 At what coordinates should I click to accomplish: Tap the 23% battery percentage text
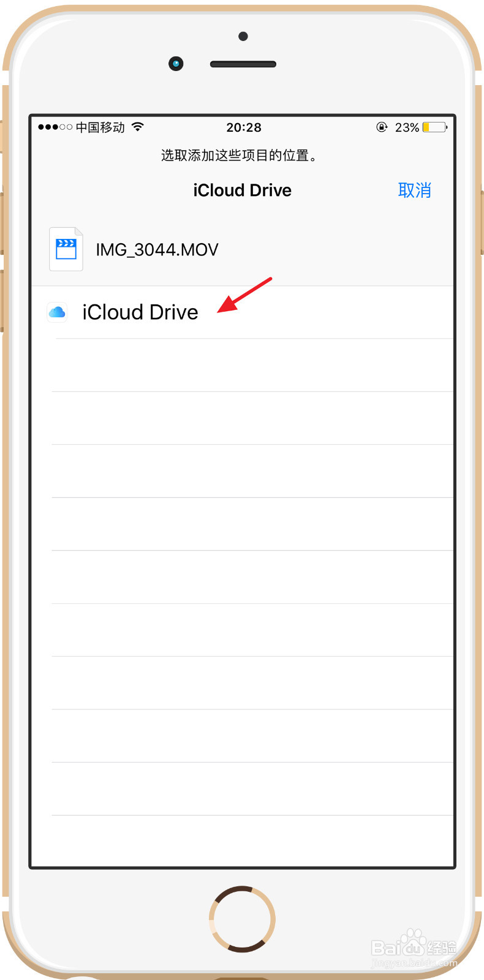407,127
